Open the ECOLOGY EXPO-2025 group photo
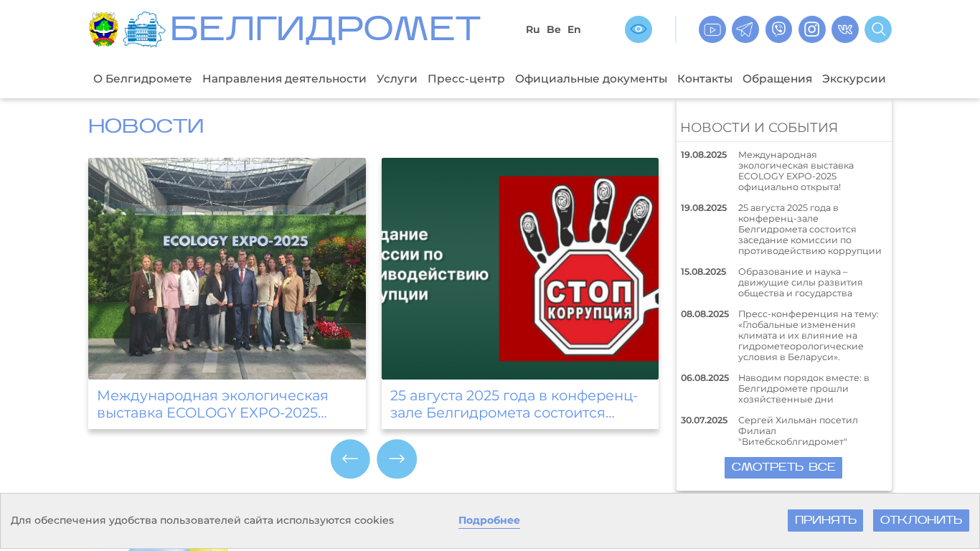Screen dimensions: 980x551 [227, 268]
